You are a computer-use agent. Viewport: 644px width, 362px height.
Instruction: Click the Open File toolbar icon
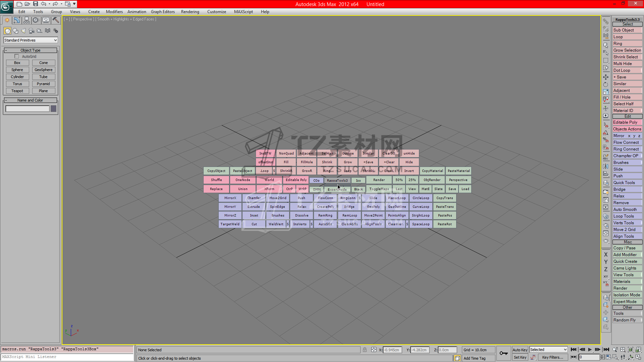point(28,4)
